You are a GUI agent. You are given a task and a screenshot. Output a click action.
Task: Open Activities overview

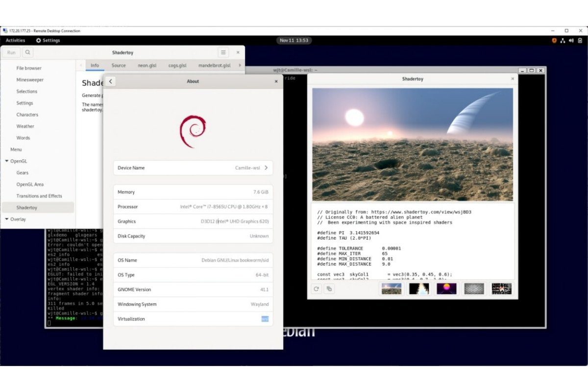pos(15,41)
